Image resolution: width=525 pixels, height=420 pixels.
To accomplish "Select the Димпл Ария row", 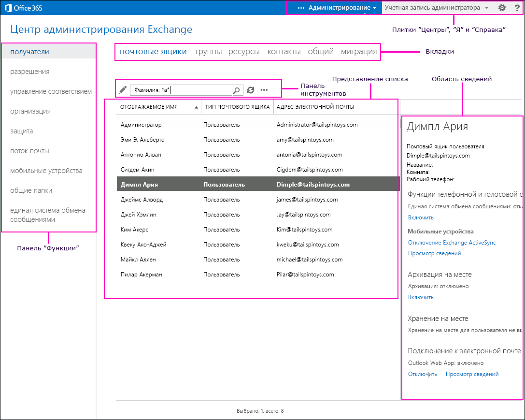I will point(258,185).
